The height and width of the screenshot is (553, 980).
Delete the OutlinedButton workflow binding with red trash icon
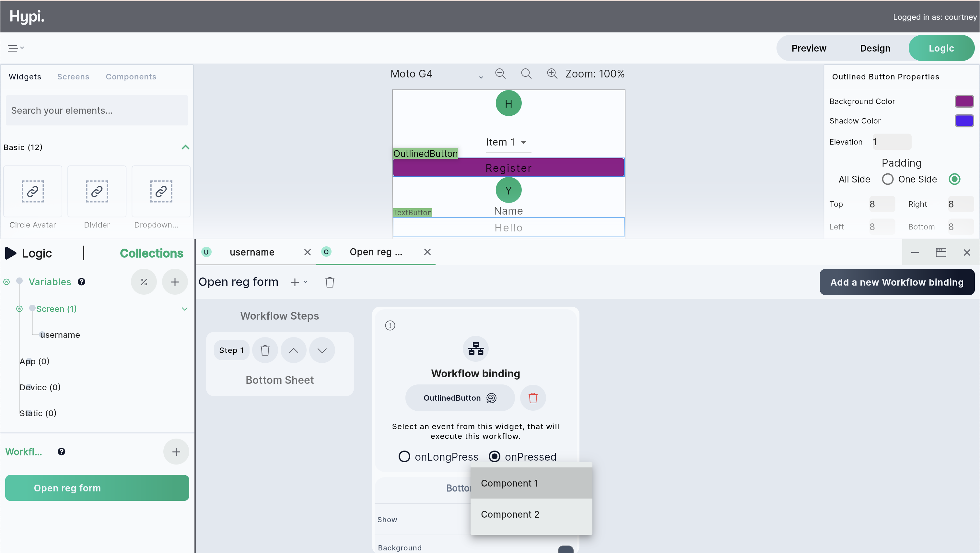[x=532, y=397]
